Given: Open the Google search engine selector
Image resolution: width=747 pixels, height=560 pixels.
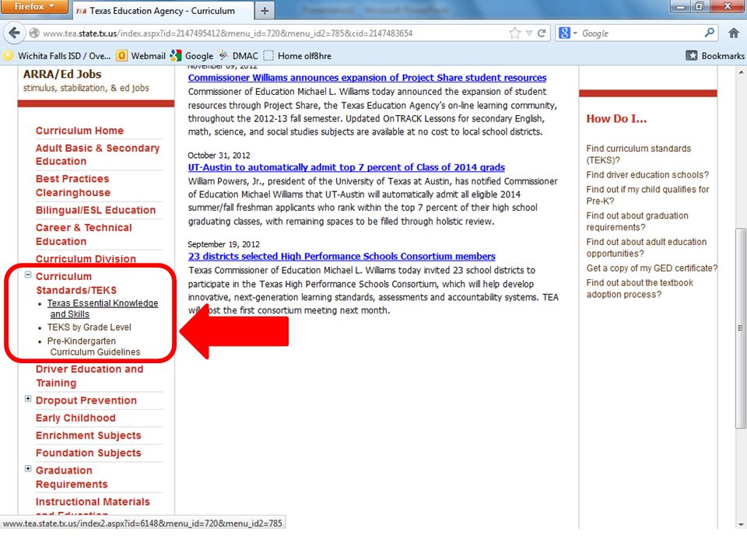Looking at the screenshot, I should 568,33.
